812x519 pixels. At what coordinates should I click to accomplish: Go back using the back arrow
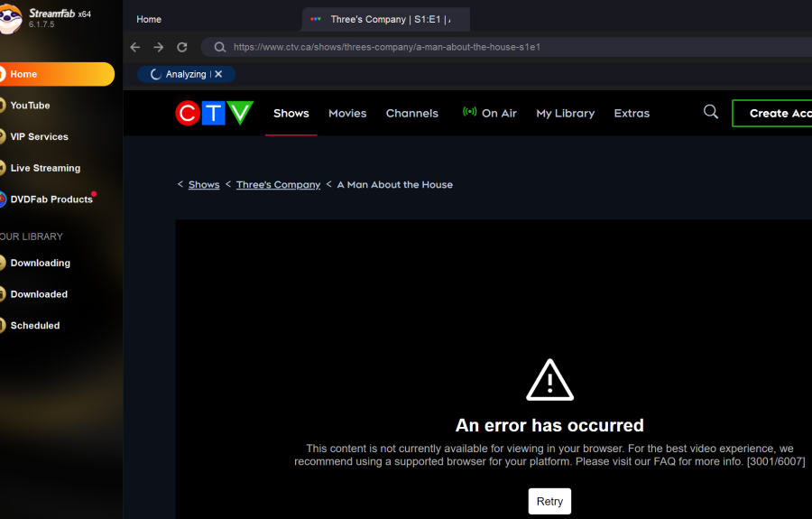tap(135, 47)
